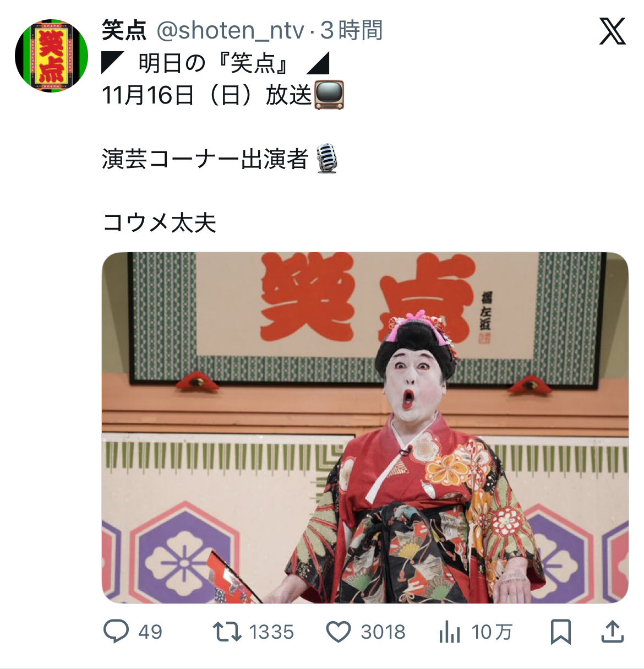Click the 明日の『笑点』 headline text
Viewport: 644px width, 669px height.
(x=215, y=63)
